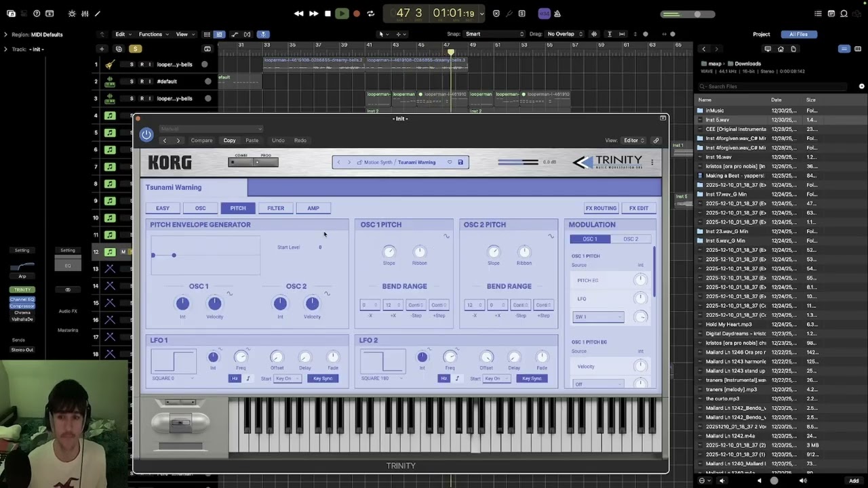Start playback with the green Play button
The height and width of the screenshot is (488, 868).
(x=342, y=14)
